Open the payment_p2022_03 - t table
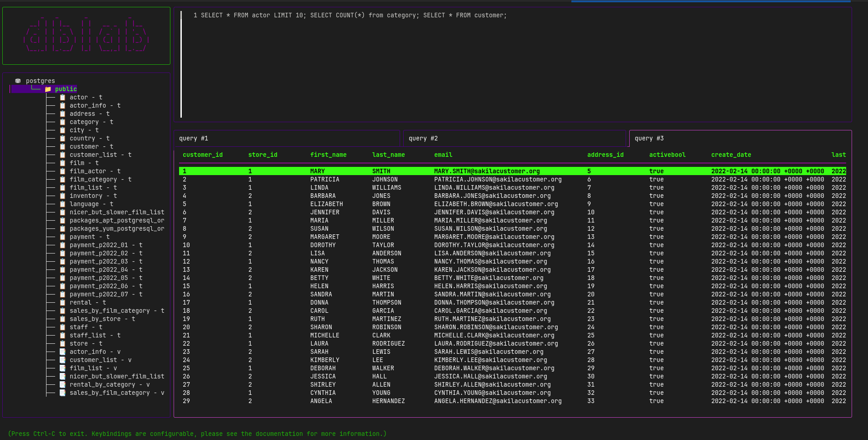 point(106,261)
